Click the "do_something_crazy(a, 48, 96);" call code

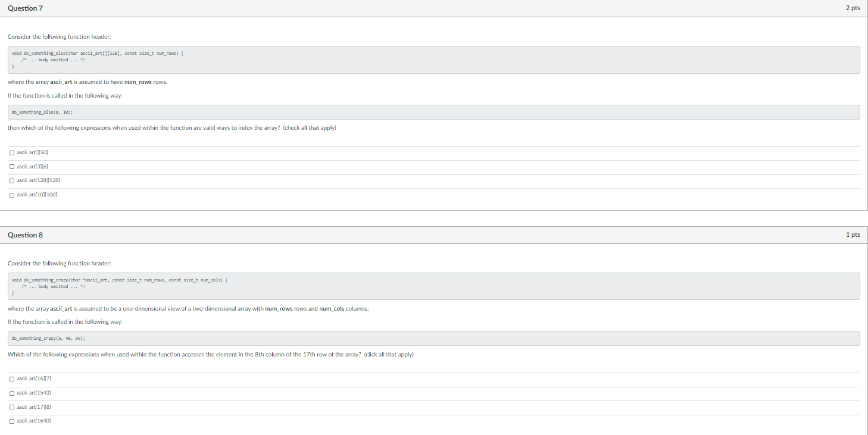[48, 338]
